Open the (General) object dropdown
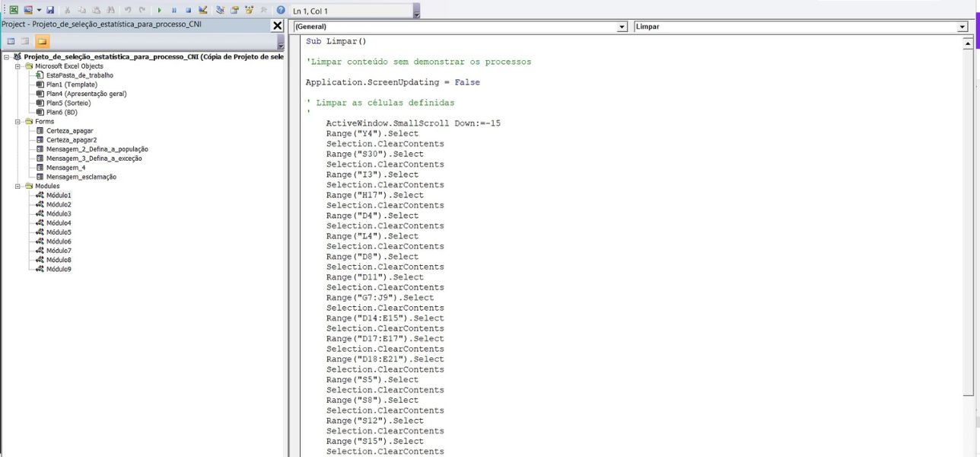The width and height of the screenshot is (980, 457). coord(622,27)
